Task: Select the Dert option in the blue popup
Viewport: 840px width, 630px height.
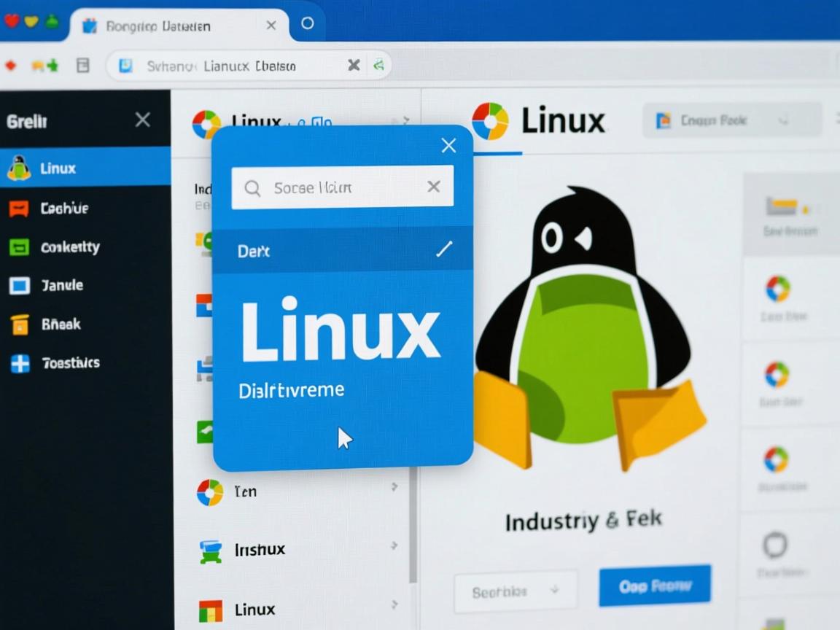Action: click(254, 251)
